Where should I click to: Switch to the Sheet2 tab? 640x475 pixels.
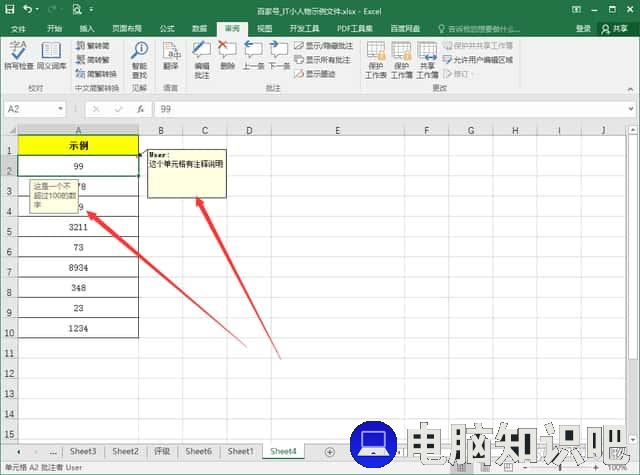pos(125,451)
